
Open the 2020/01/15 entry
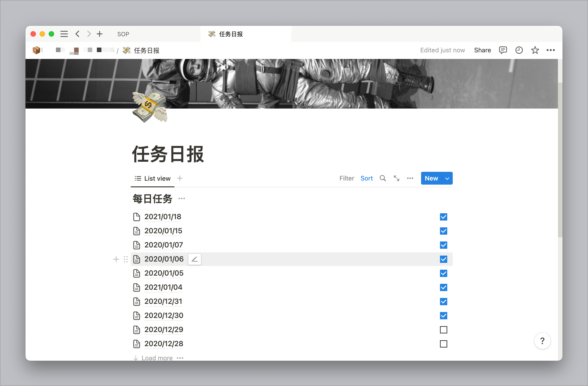(x=163, y=231)
